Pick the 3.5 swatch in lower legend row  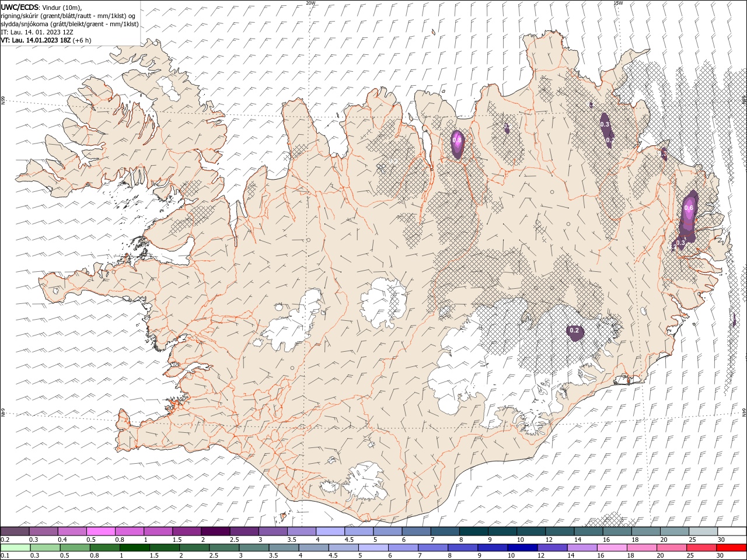click(284, 548)
